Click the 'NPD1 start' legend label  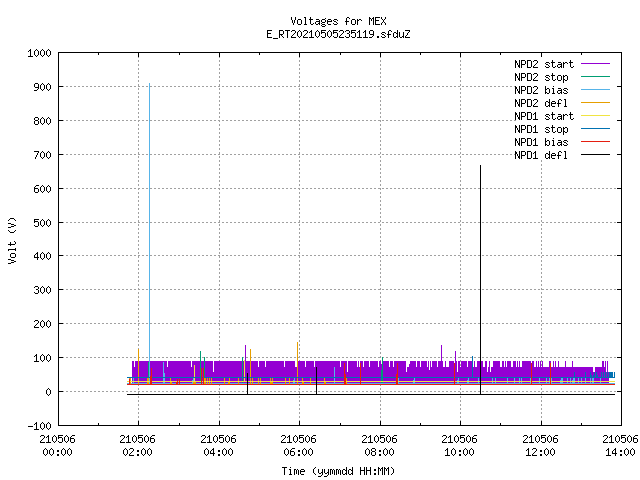[544, 116]
